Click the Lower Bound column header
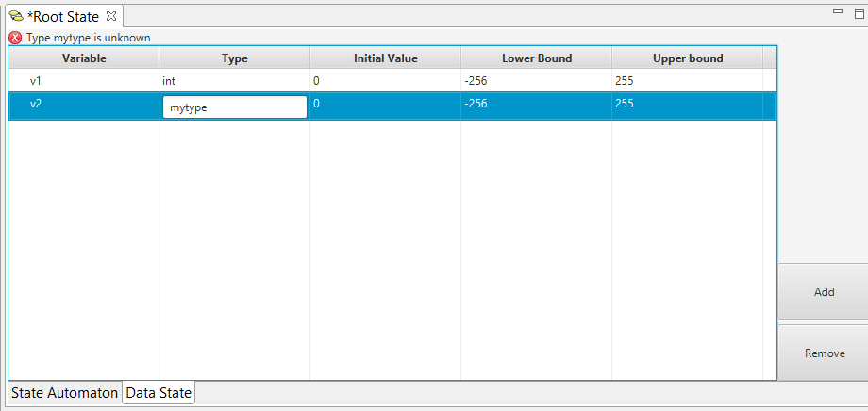The image size is (868, 411). click(537, 58)
